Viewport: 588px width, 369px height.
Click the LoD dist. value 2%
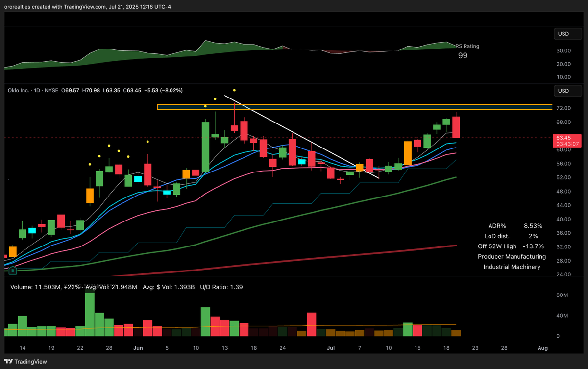[533, 236]
